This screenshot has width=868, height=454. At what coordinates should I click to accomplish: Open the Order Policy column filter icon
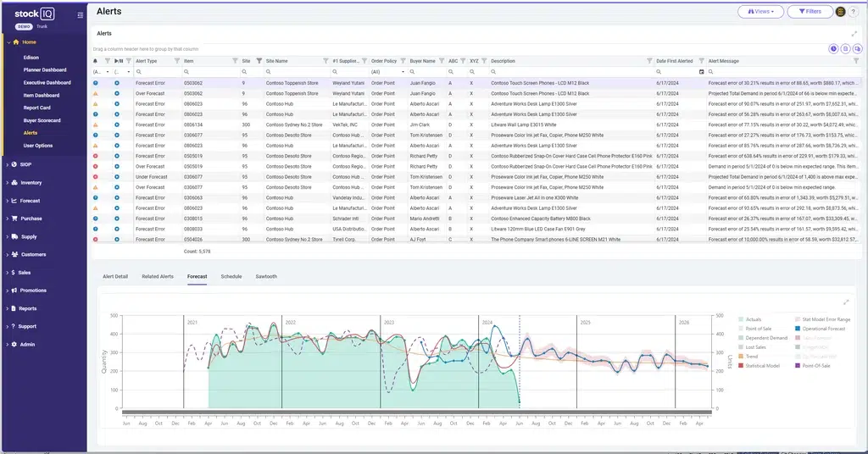[403, 61]
